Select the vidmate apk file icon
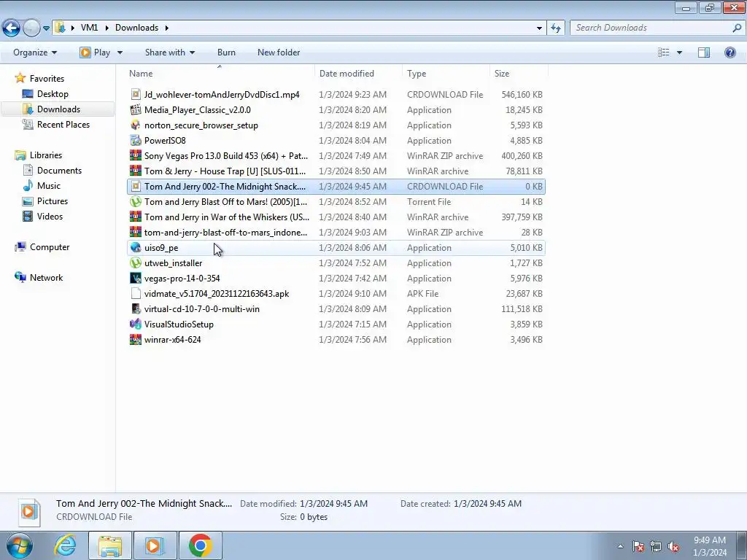Screen dimensions: 747x560 pyautogui.click(x=136, y=293)
